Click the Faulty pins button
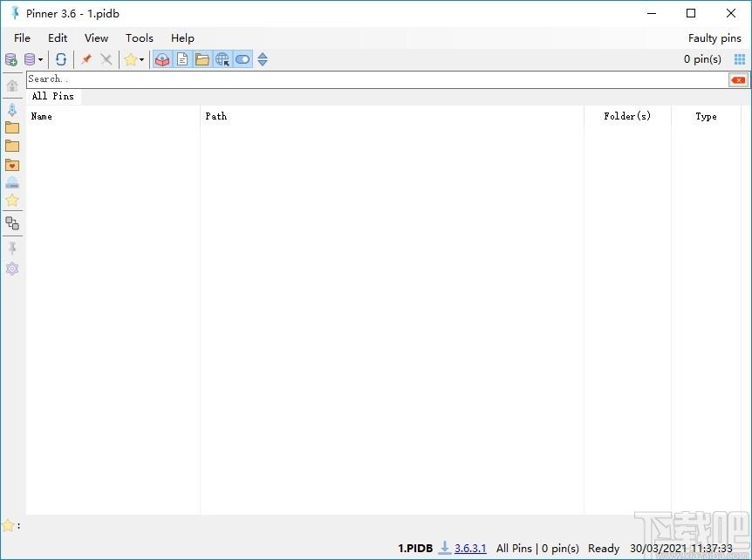This screenshot has height=560, width=752. (714, 38)
